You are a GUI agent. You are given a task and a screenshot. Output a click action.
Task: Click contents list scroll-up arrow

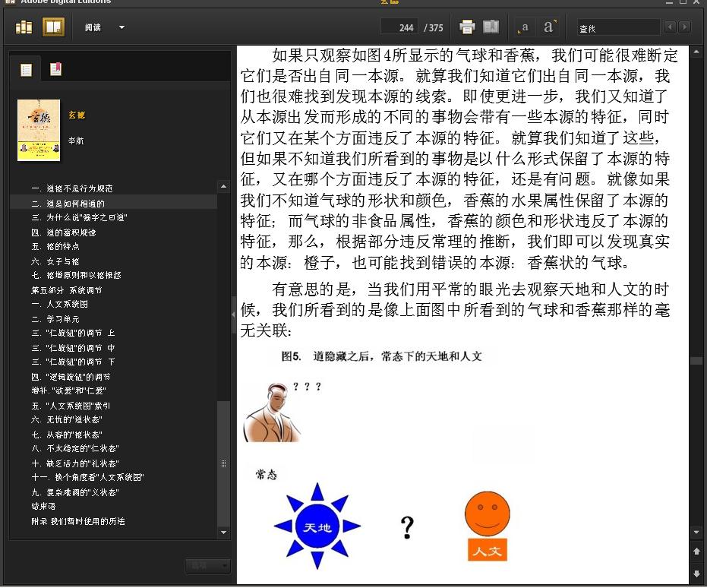(223, 186)
